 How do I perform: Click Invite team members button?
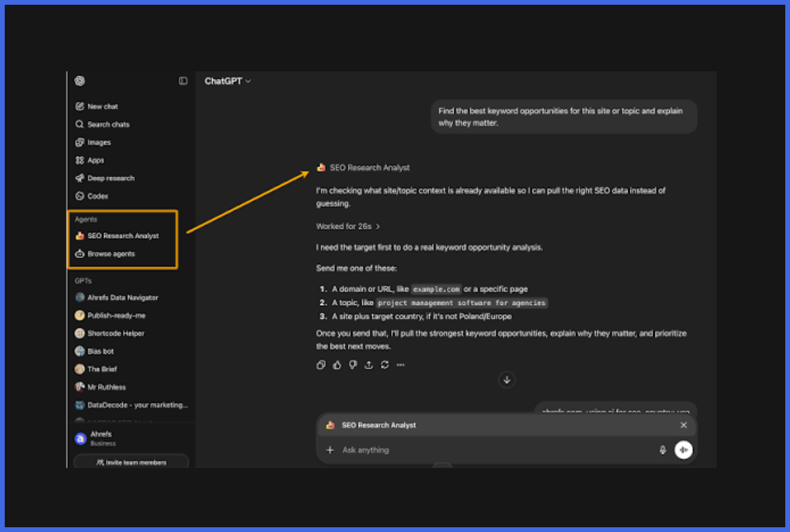[131, 462]
